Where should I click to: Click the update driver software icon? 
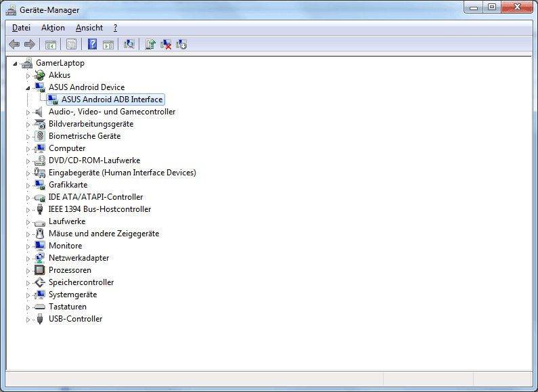click(150, 44)
